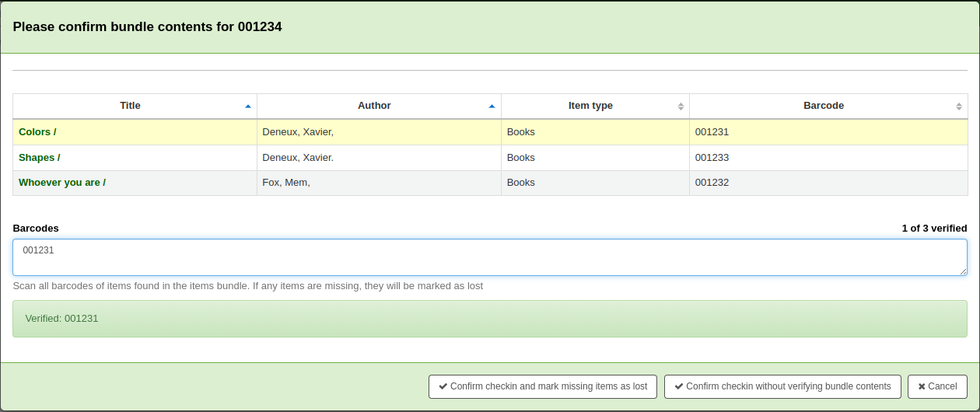Image resolution: width=980 pixels, height=412 pixels.
Task: Click the X icon on Cancel button
Action: click(922, 386)
